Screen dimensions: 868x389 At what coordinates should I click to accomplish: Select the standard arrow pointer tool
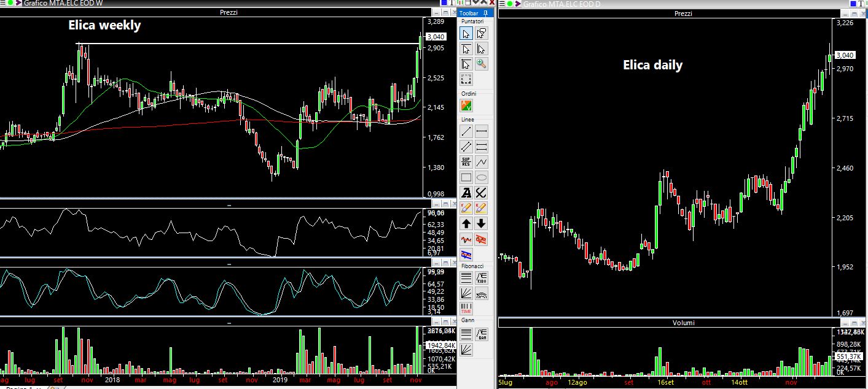(x=466, y=33)
